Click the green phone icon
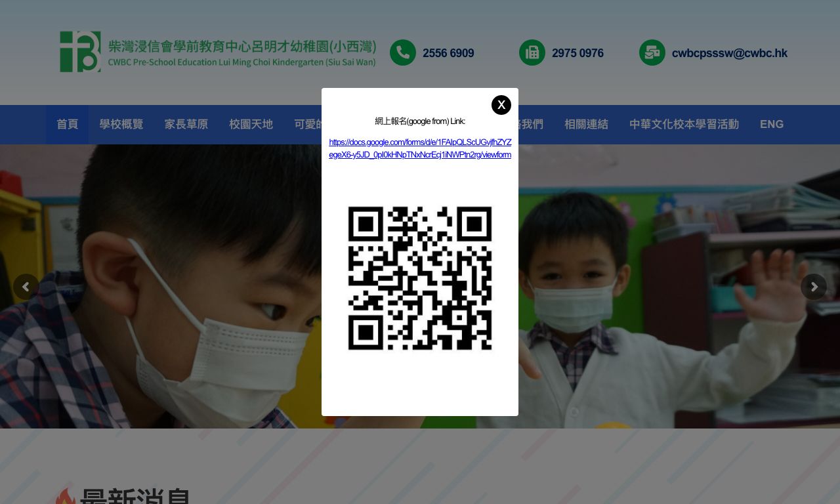 403,53
